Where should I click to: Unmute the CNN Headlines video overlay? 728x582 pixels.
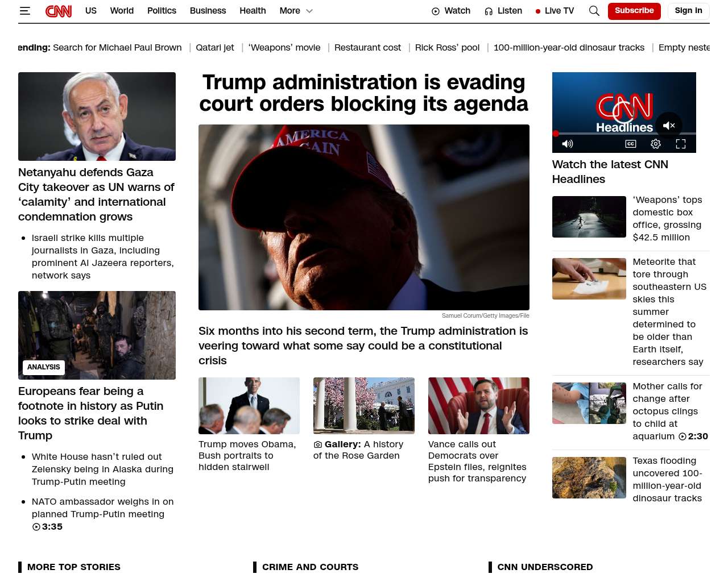(669, 126)
